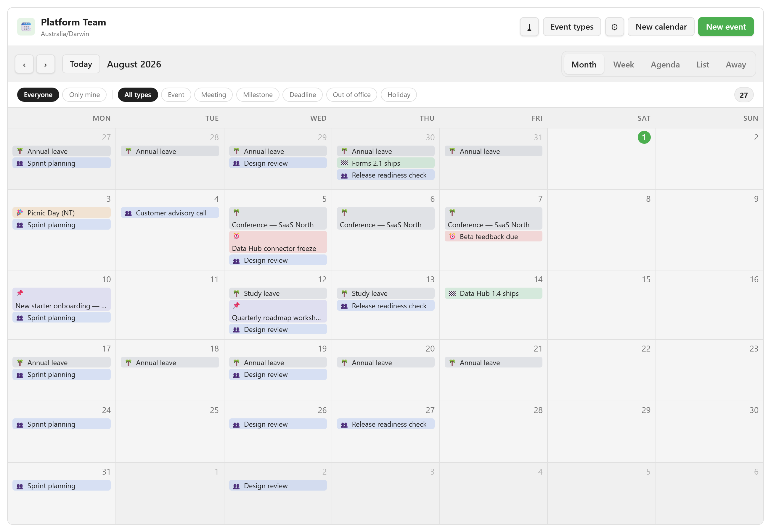
Task: Click checkered flag icon on Forms 2.1 ships
Action: [x=344, y=163]
